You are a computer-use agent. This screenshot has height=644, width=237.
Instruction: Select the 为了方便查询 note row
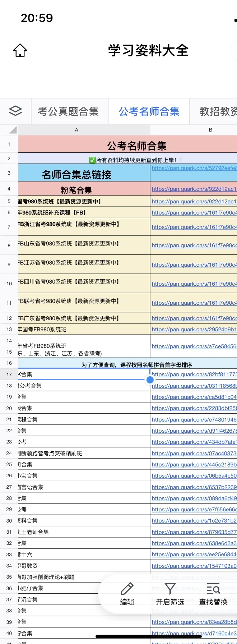click(127, 363)
